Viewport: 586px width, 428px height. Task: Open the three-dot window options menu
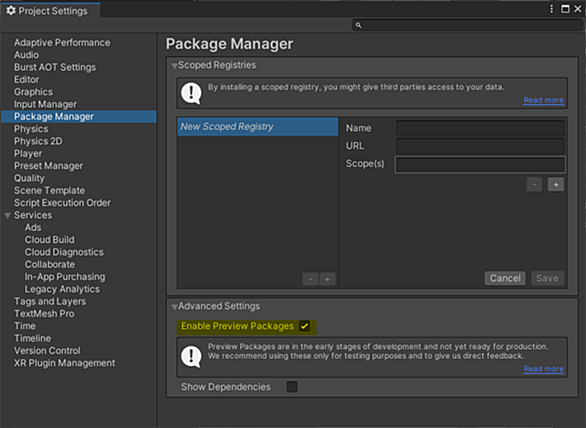[551, 9]
